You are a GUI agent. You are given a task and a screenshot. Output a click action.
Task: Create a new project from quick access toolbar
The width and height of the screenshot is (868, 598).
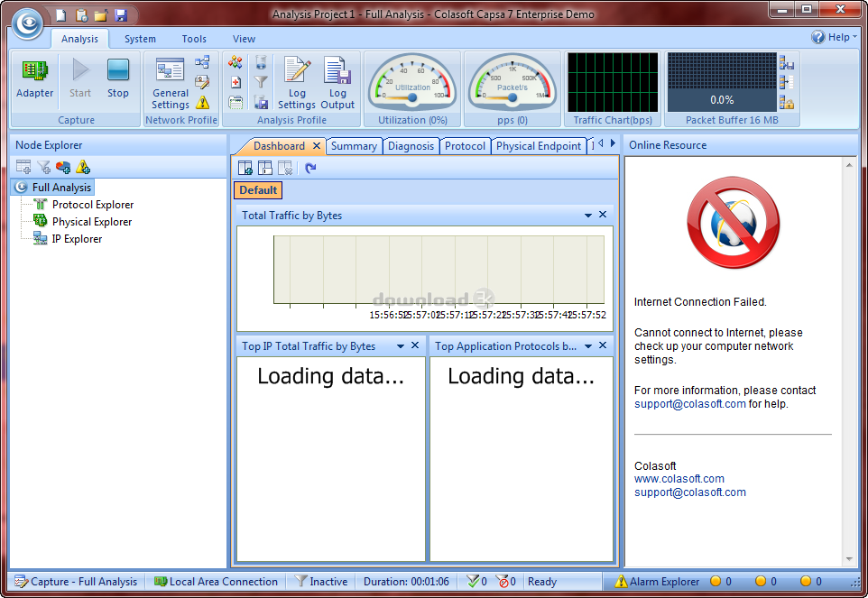(x=61, y=15)
